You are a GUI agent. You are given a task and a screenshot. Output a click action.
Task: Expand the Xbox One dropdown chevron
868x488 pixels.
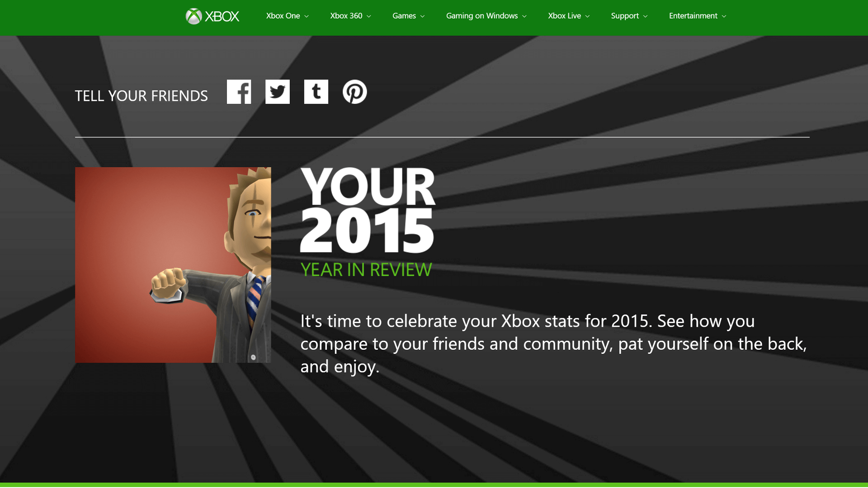pyautogui.click(x=306, y=16)
